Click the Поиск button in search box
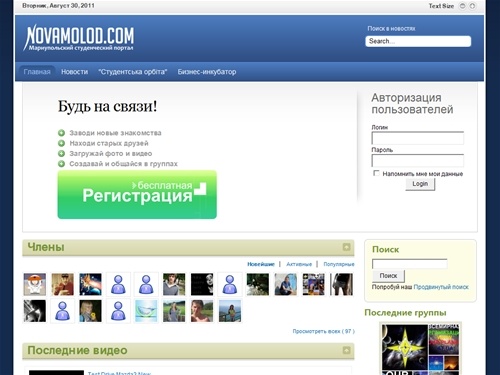 [x=388, y=276]
